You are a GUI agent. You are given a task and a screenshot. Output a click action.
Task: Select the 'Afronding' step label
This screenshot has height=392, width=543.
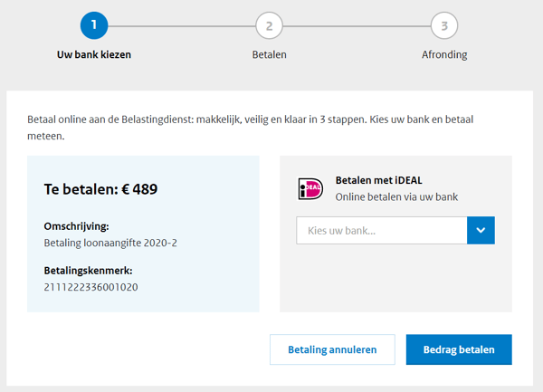(444, 54)
